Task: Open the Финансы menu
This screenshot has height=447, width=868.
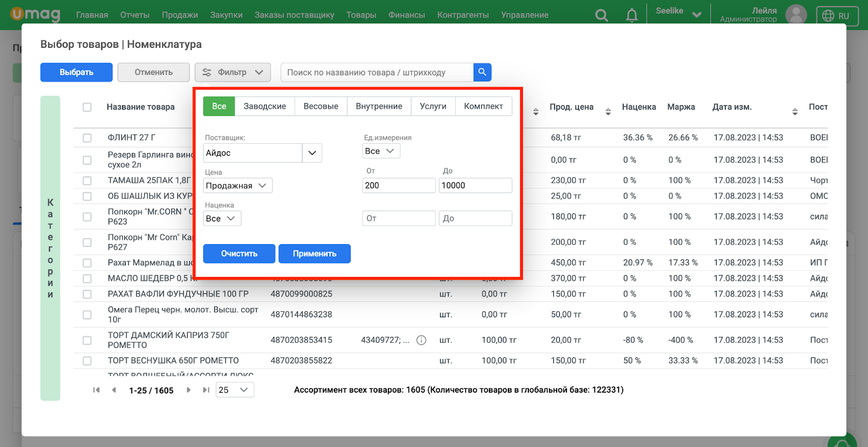Action: [x=406, y=15]
